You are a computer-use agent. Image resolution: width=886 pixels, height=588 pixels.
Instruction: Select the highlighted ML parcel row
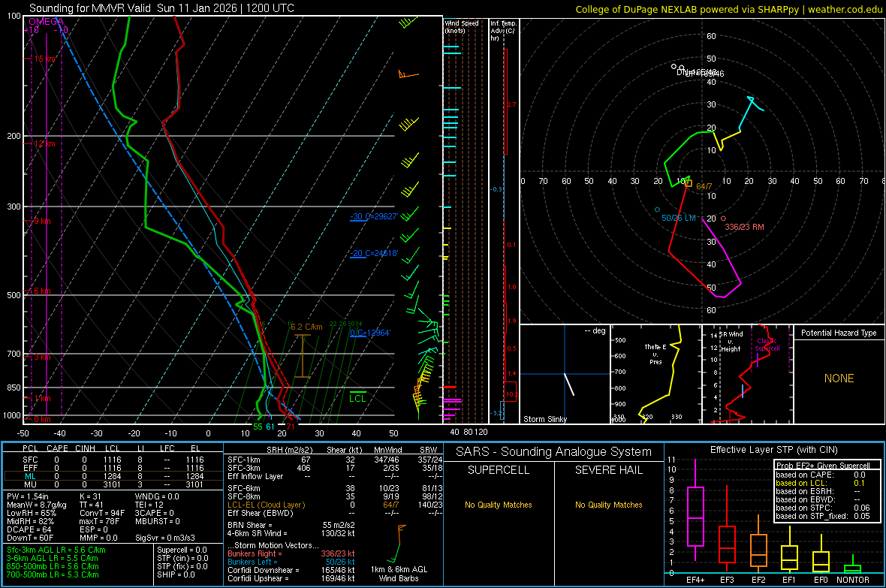113,476
